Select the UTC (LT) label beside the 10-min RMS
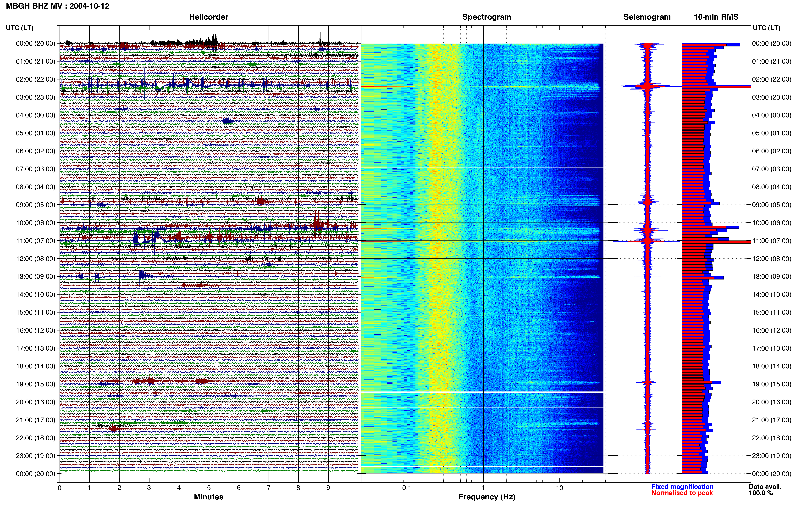The width and height of the screenshot is (812, 508). coord(767,28)
